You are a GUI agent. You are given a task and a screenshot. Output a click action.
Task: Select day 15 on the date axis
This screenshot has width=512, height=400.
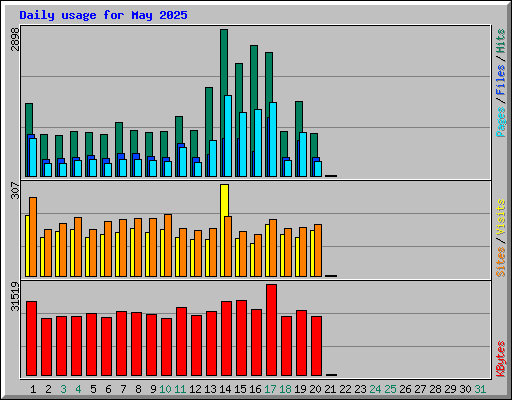click(240, 389)
